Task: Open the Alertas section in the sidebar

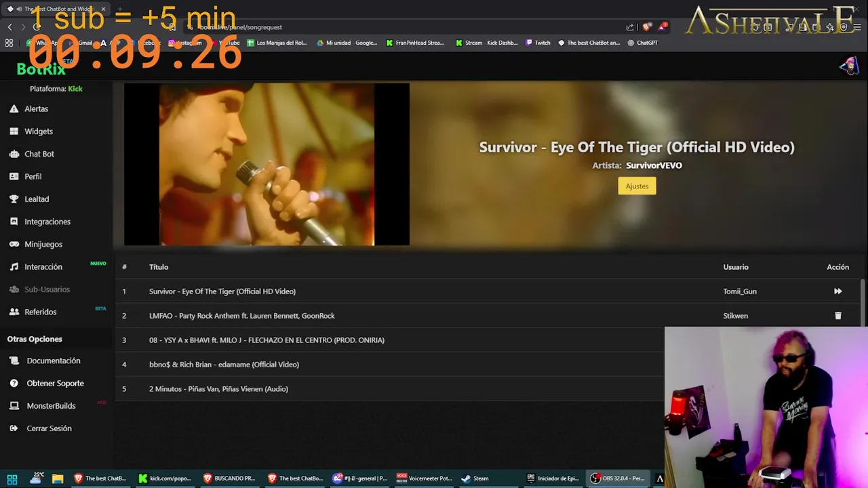Action: point(29,108)
